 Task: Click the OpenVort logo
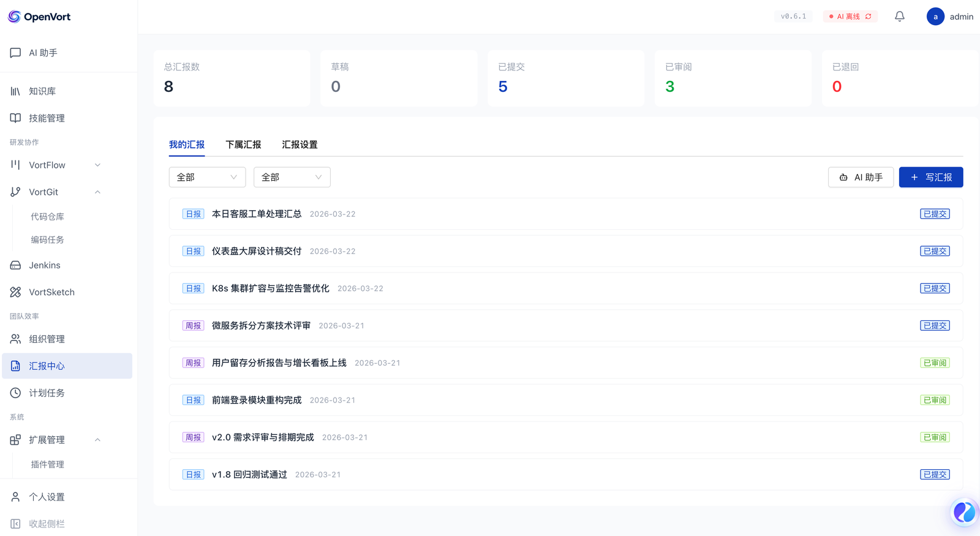coord(40,17)
